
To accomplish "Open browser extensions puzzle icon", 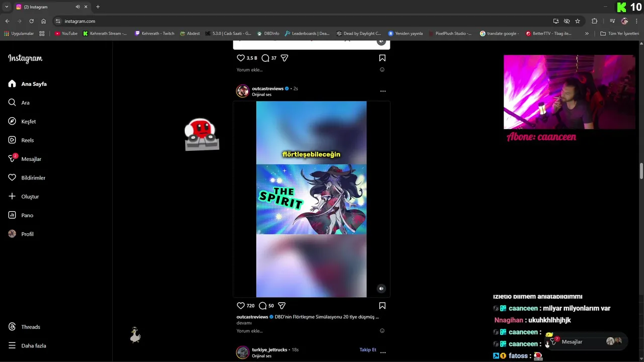I will pyautogui.click(x=595, y=21).
